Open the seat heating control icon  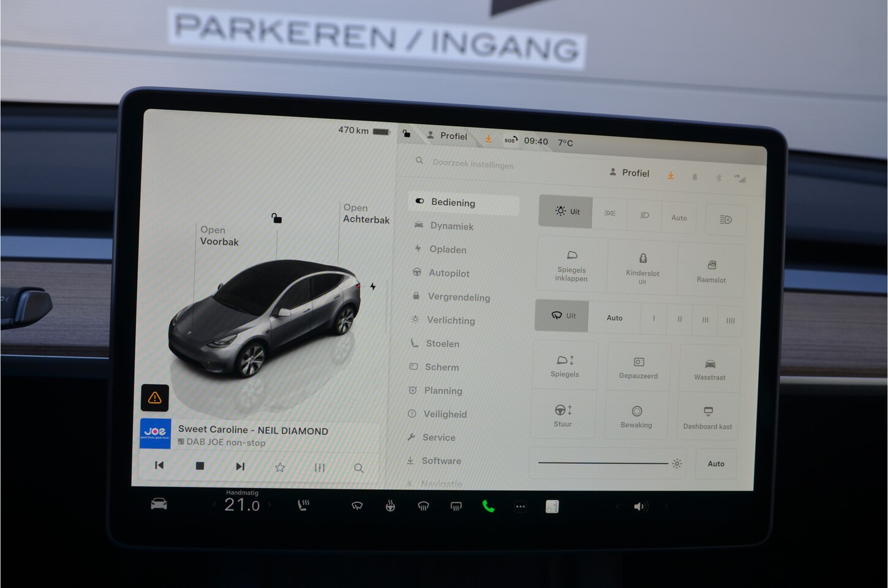point(303,505)
